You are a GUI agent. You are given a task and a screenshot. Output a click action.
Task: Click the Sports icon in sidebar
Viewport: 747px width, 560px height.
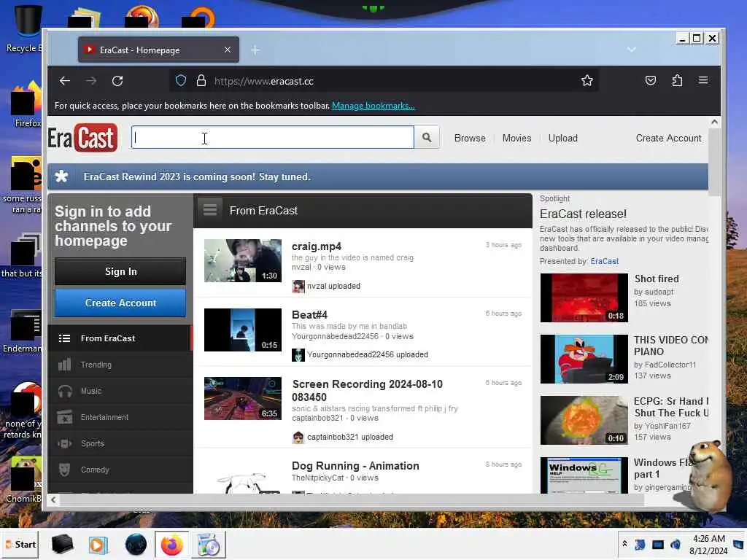tap(65, 443)
